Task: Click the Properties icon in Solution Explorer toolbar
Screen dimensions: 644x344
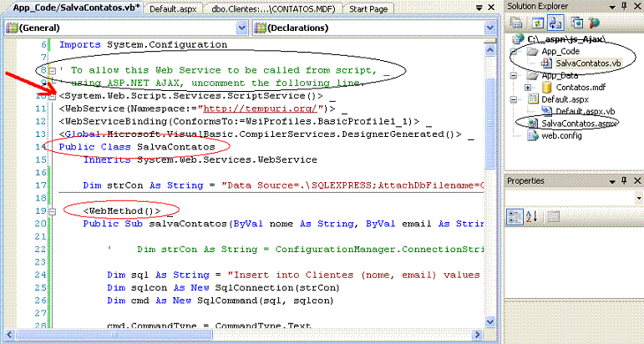Action: (x=516, y=23)
